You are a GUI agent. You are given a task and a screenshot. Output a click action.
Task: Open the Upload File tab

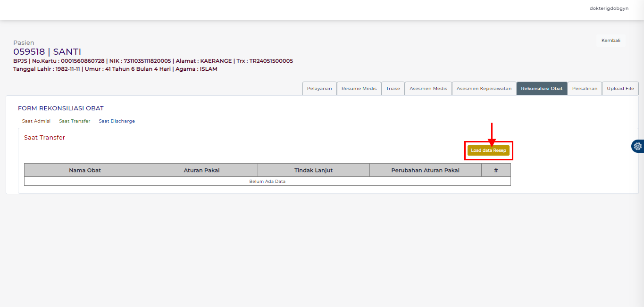click(x=620, y=89)
